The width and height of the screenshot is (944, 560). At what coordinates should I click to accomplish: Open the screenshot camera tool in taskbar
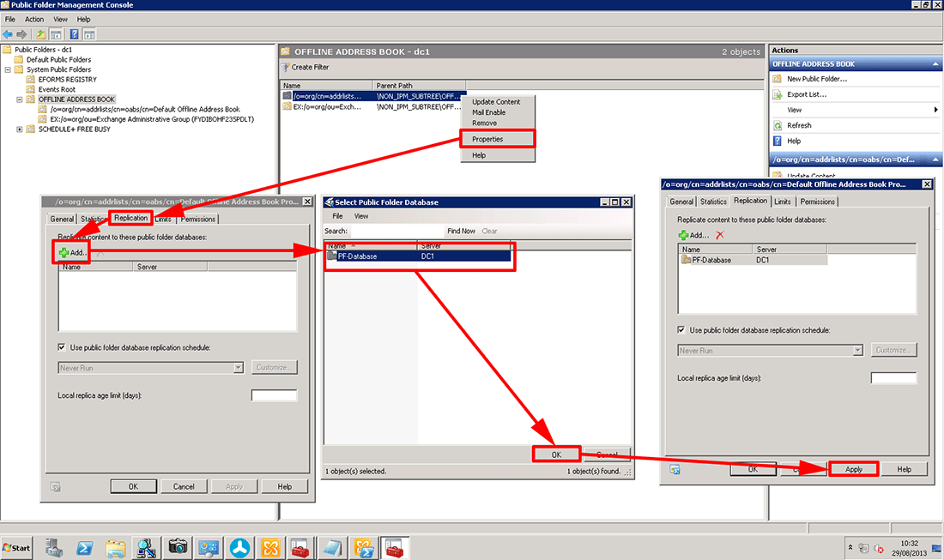point(177,548)
